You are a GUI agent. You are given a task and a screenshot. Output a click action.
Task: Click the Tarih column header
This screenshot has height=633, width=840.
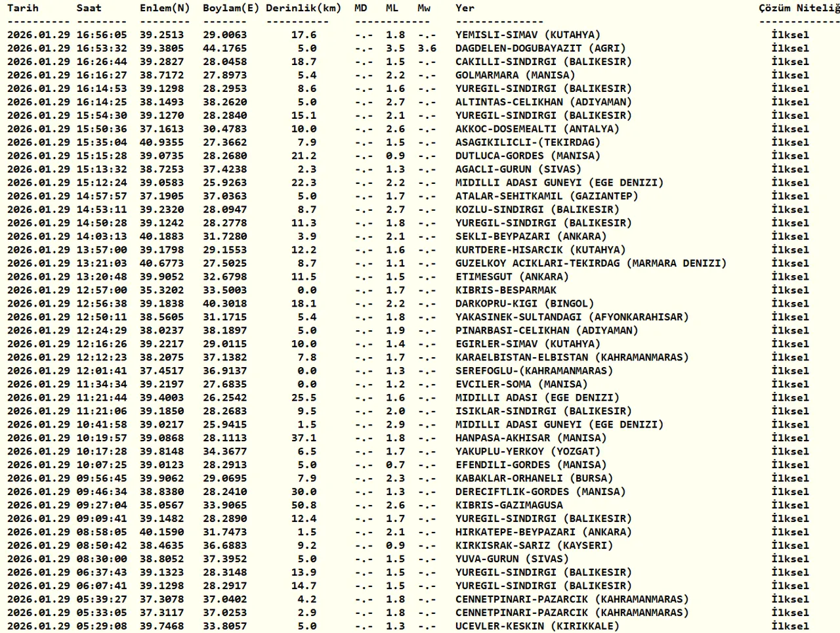point(23,8)
